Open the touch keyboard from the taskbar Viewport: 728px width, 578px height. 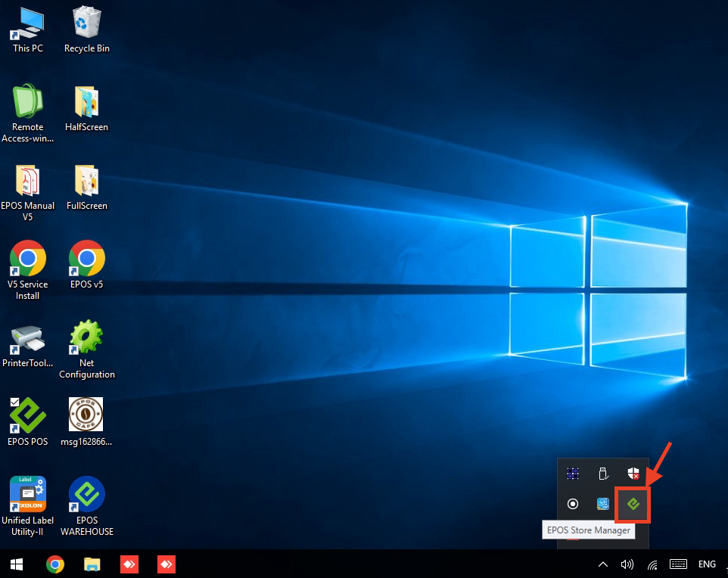[678, 564]
